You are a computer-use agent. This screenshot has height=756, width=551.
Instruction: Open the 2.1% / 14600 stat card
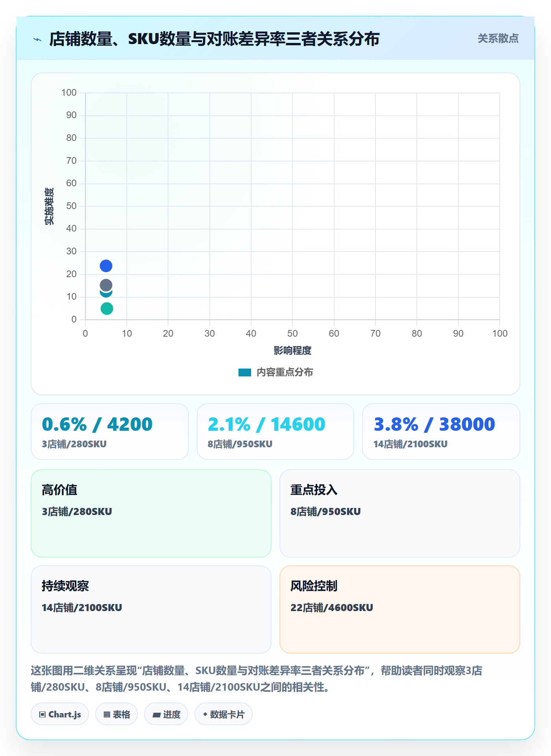275,432
